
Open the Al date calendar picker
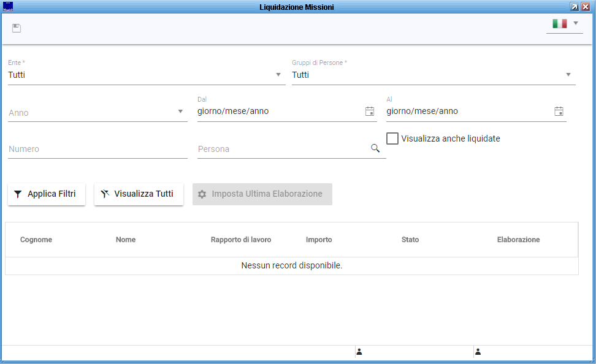pyautogui.click(x=559, y=112)
